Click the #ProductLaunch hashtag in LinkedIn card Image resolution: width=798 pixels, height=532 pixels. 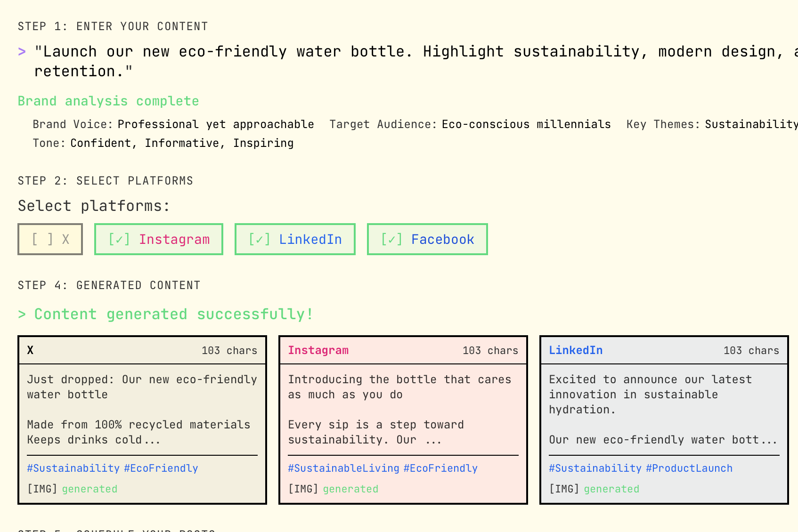(x=689, y=468)
